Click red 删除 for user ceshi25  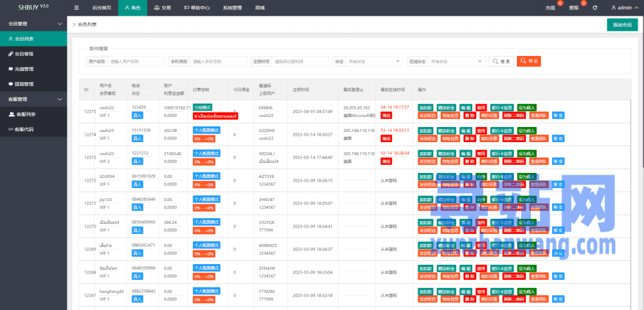click(x=470, y=138)
